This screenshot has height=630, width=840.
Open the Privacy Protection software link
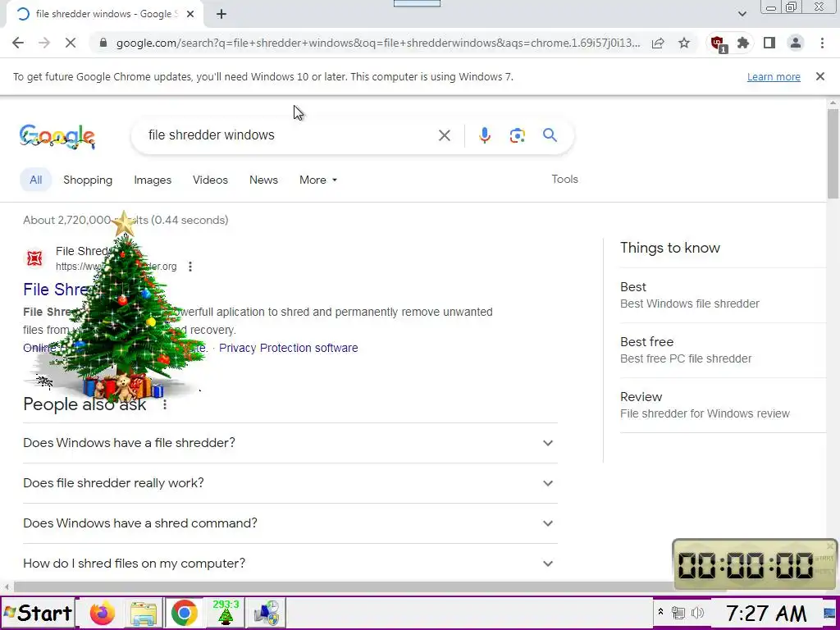pos(288,348)
